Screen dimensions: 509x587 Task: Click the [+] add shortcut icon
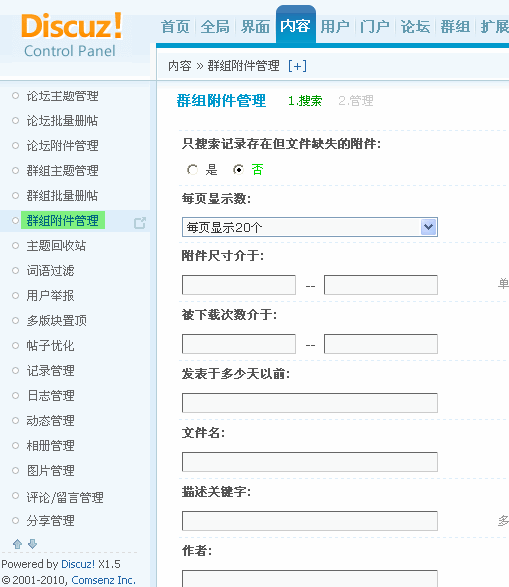(297, 66)
